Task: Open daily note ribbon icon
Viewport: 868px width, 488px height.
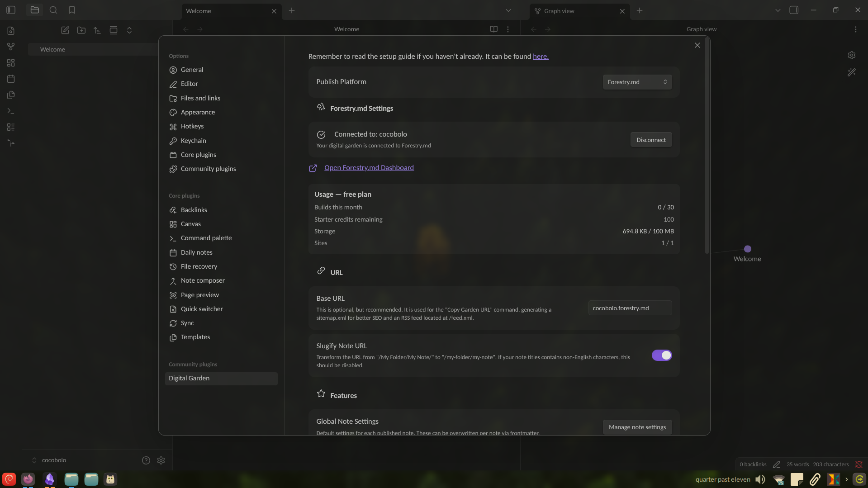Action: coord(11,79)
